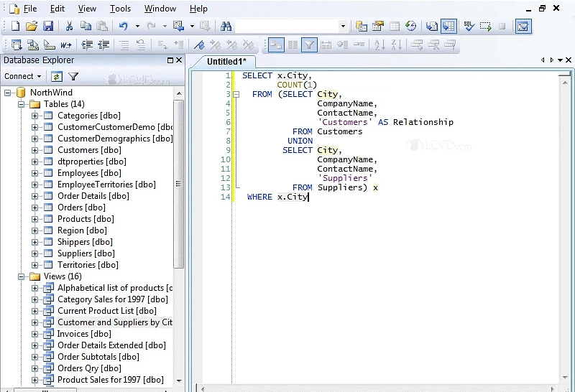Toggle the results-to-grid toolbar button
Screen dimensions: 575x392
[x=448, y=27]
